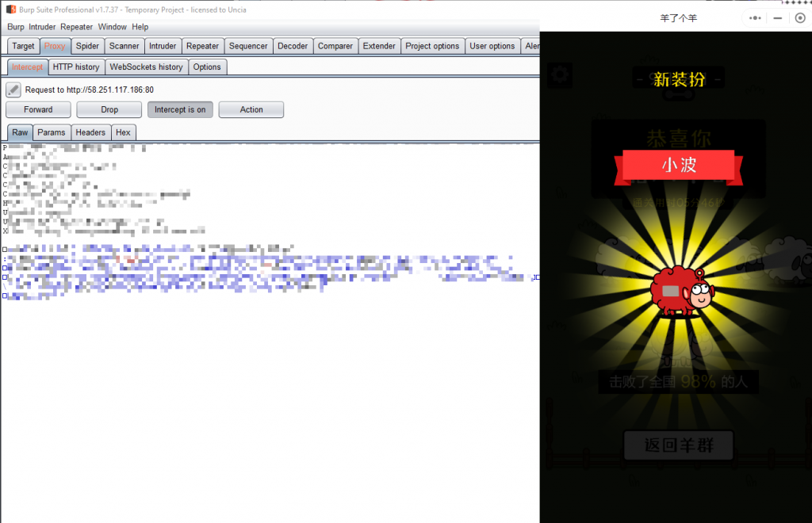Click the 返回羊群 button in the game
The width and height of the screenshot is (812, 523).
679,445
